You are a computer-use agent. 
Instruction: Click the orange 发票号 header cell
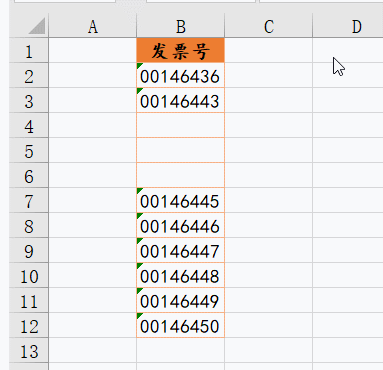point(181,50)
